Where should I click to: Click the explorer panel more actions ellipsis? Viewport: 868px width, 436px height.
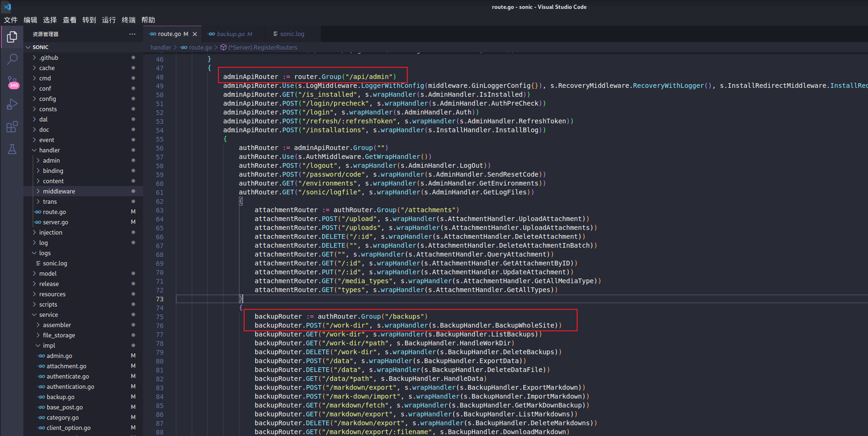point(132,34)
